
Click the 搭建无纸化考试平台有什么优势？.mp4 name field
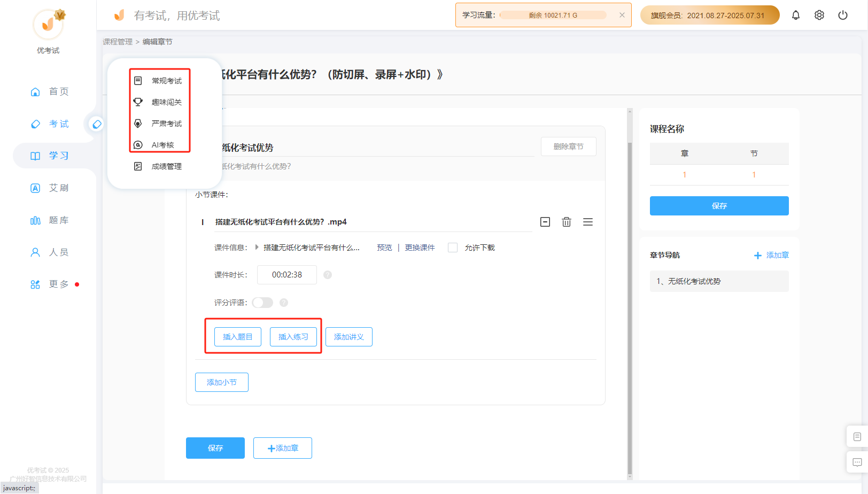372,222
